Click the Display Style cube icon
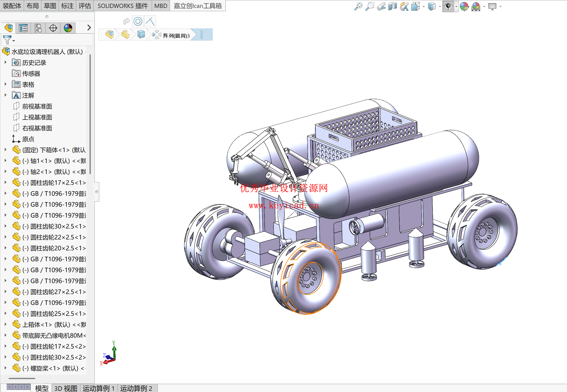The width and height of the screenshot is (567, 392). 432,6
